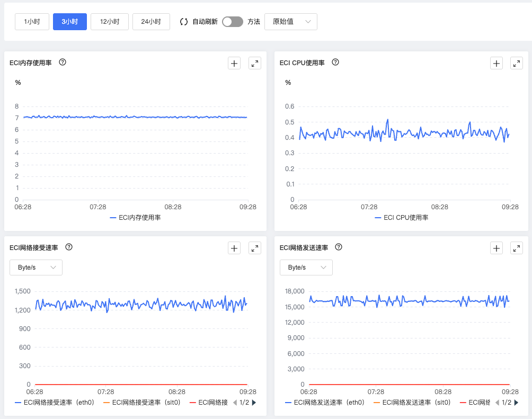Toggle ECI内存使用率 legend series visibility
The width and height of the screenshot is (532, 419).
[x=135, y=218]
